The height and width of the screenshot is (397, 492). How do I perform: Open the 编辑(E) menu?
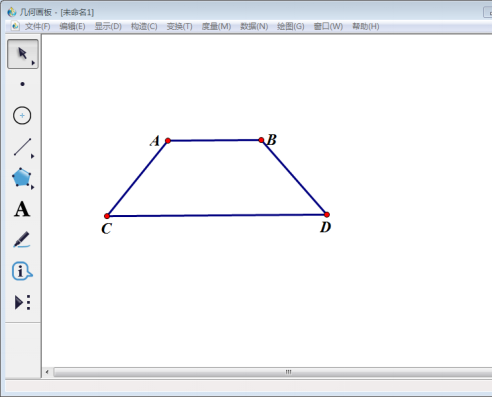click(x=72, y=26)
